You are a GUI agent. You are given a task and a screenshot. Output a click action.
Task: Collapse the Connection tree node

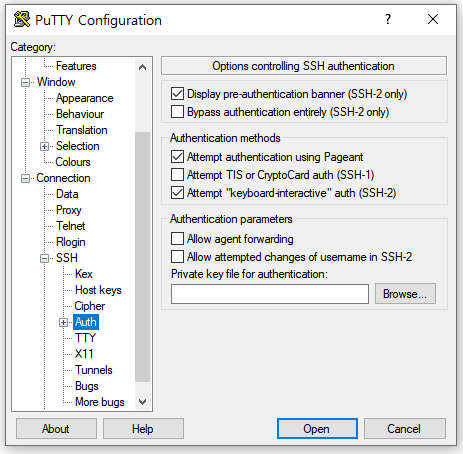pos(25,178)
